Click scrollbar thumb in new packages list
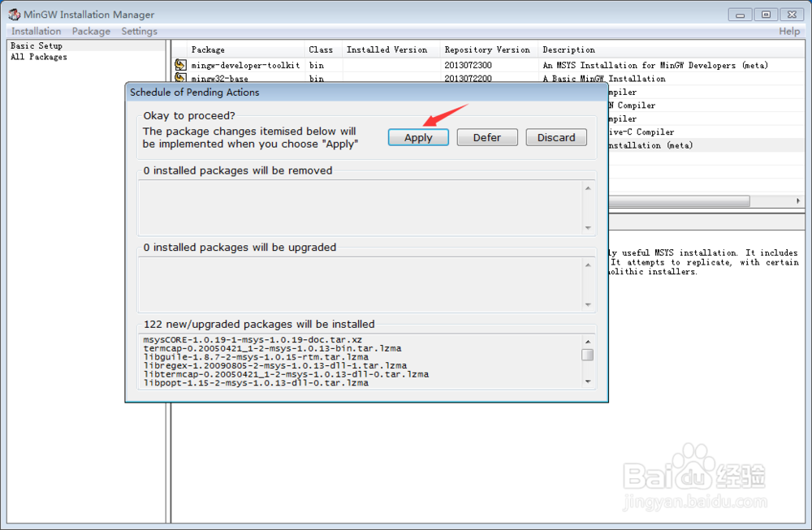Image resolution: width=812 pixels, height=530 pixels. (x=588, y=355)
